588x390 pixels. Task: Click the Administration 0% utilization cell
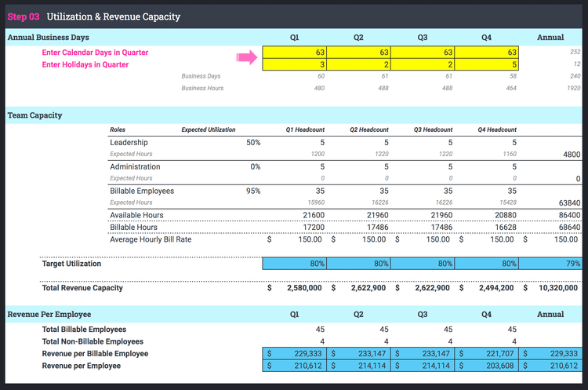tap(255, 166)
